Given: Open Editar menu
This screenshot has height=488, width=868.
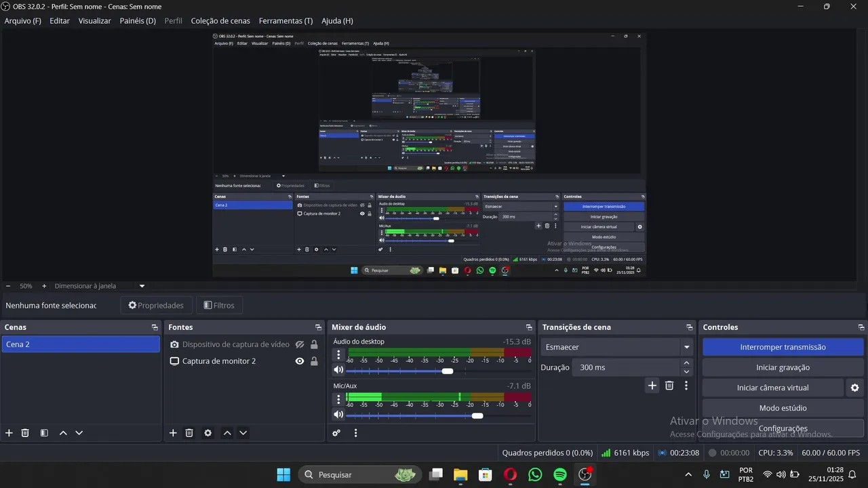Looking at the screenshot, I should pyautogui.click(x=60, y=21).
